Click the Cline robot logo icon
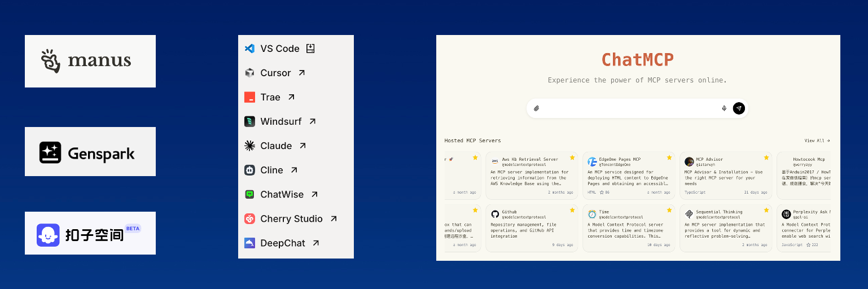Image resolution: width=868 pixels, height=289 pixels. click(x=249, y=170)
